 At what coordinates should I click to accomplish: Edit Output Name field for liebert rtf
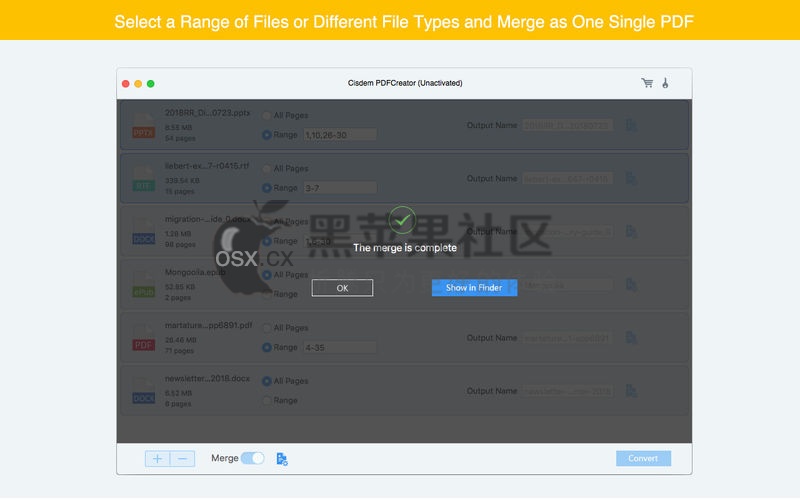click(567, 179)
